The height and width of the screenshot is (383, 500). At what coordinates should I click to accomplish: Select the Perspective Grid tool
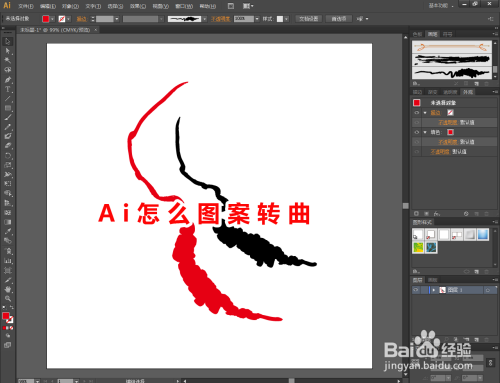tap(8, 203)
